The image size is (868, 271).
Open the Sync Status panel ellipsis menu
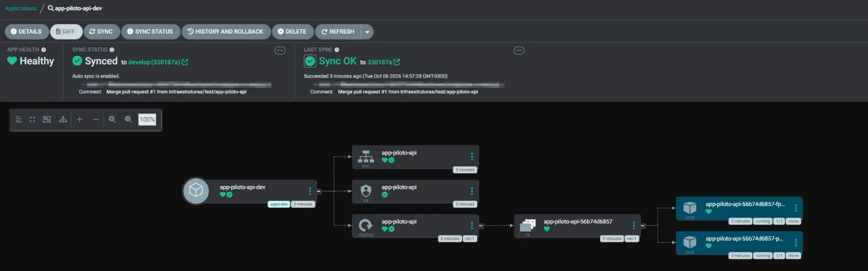[x=280, y=50]
